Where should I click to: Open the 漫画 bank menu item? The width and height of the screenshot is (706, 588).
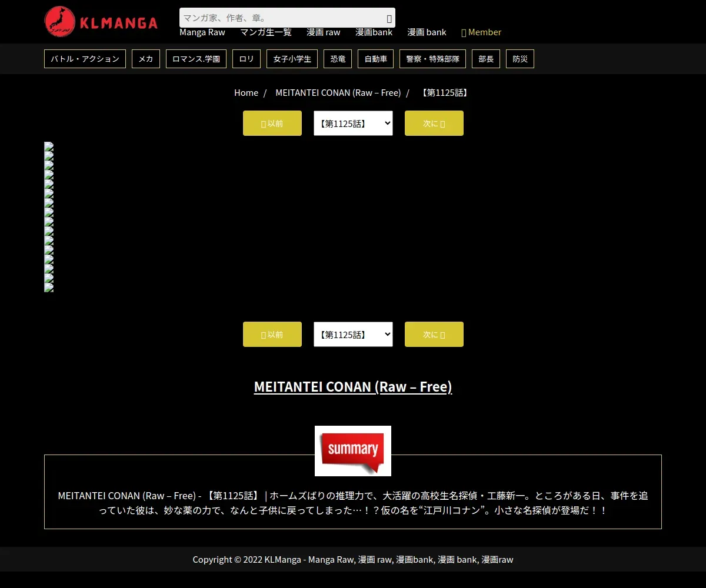click(427, 32)
